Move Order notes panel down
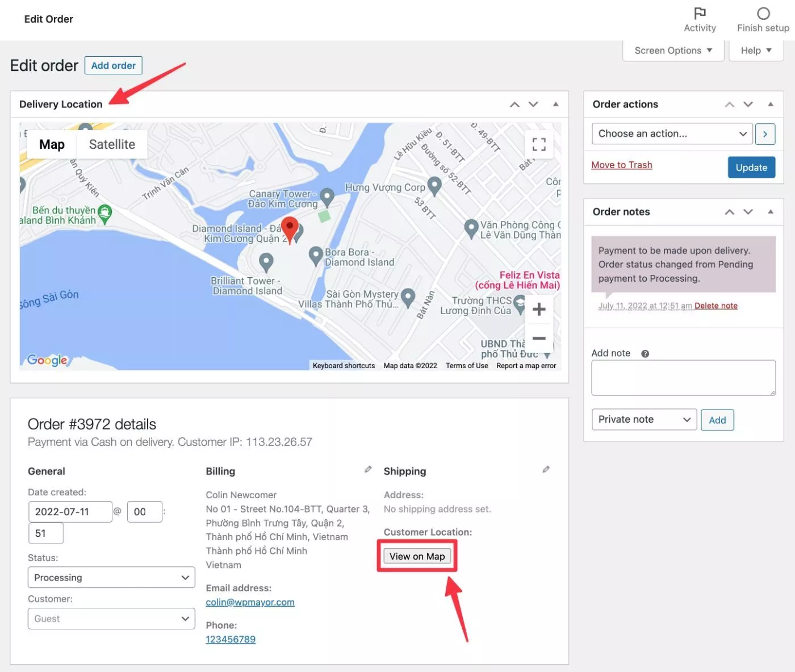The image size is (795, 672). (x=748, y=211)
